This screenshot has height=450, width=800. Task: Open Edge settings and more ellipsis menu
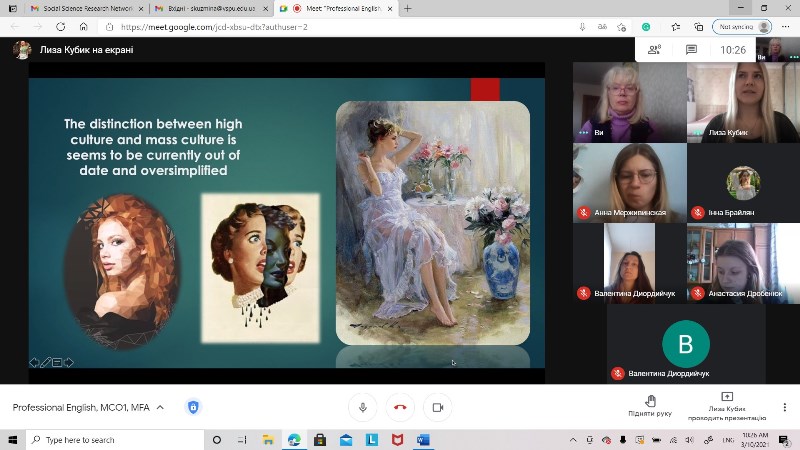(786, 27)
